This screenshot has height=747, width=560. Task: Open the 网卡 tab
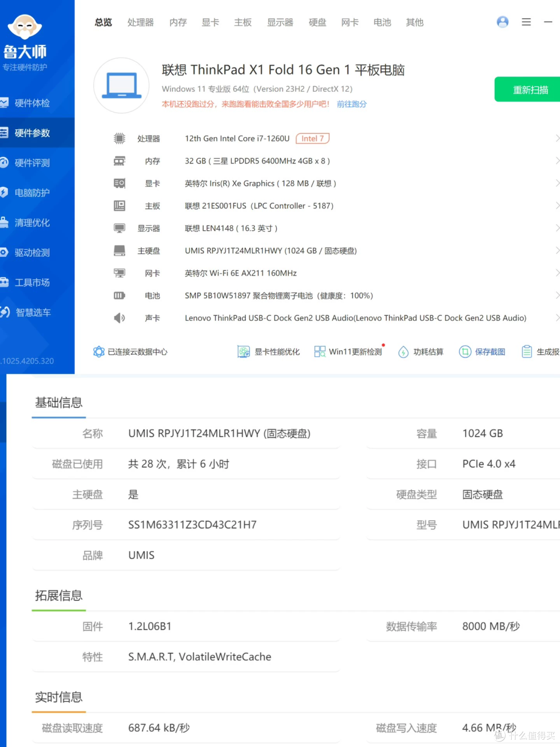pyautogui.click(x=350, y=22)
